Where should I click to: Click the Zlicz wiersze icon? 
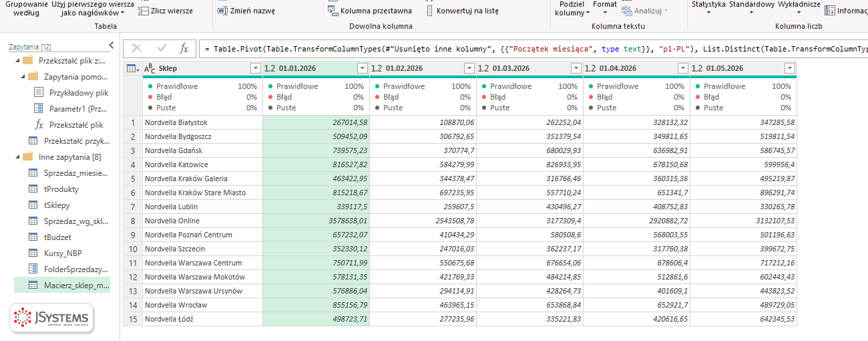(143, 11)
